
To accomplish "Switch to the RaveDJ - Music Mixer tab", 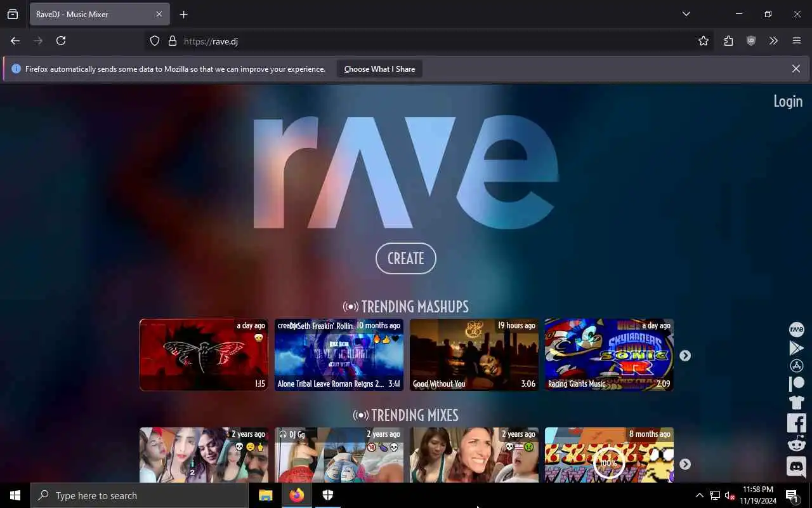I will point(100,14).
